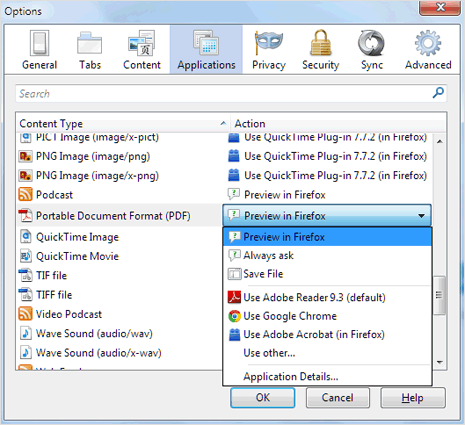Open the Content options panel
This screenshot has width=465, height=425.
pyautogui.click(x=142, y=50)
